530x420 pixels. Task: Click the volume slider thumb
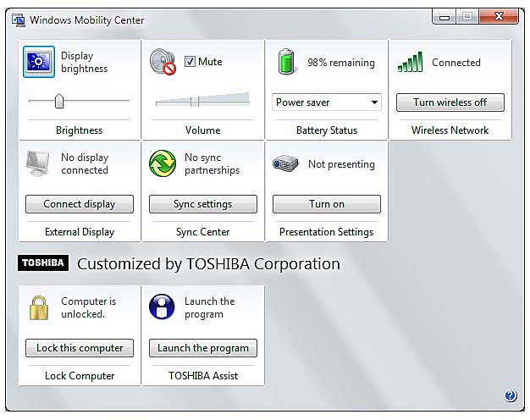(195, 102)
